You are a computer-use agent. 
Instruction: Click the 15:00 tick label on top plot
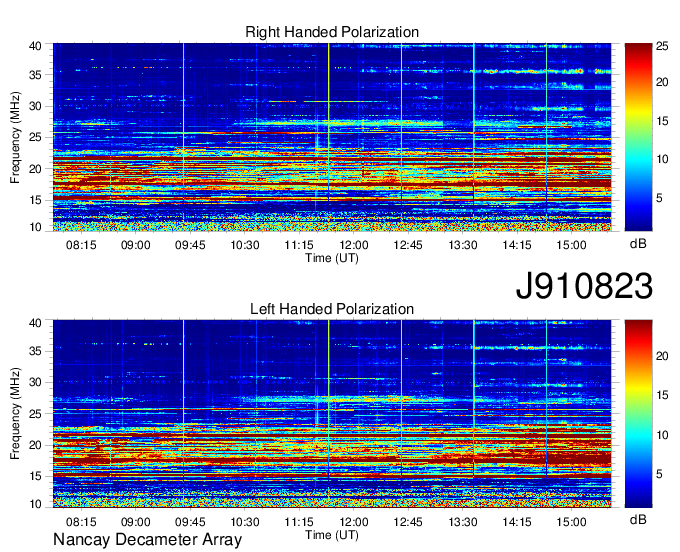[572, 245]
